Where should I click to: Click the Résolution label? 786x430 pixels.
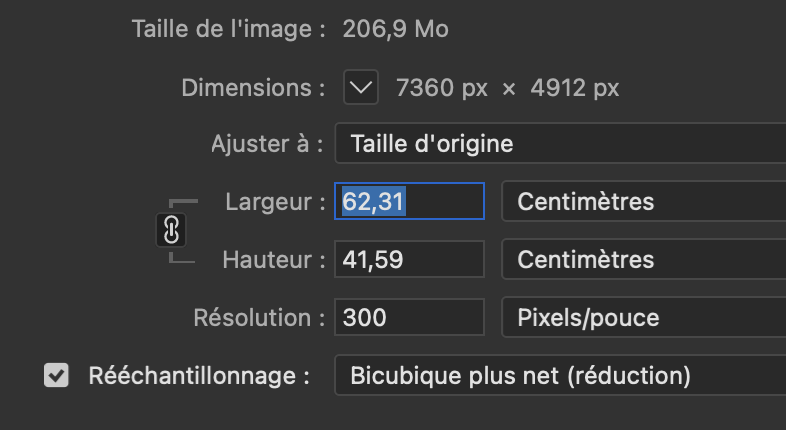(x=259, y=318)
